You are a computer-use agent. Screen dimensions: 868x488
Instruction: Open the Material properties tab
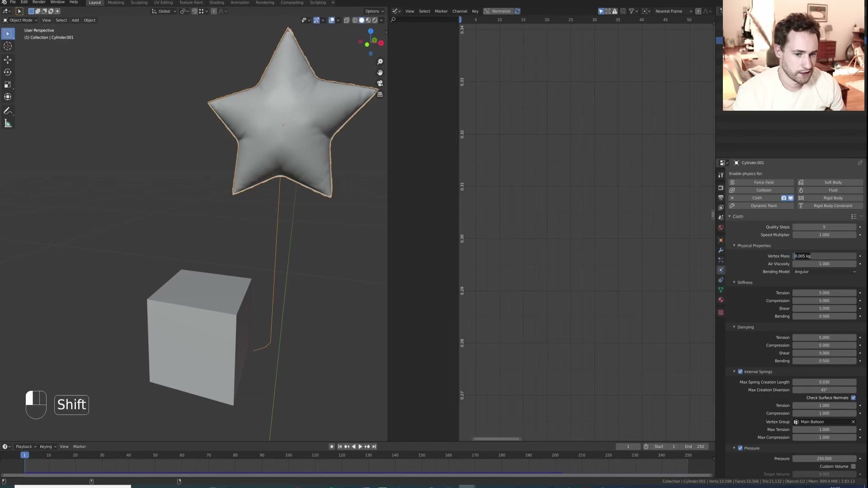(x=721, y=300)
